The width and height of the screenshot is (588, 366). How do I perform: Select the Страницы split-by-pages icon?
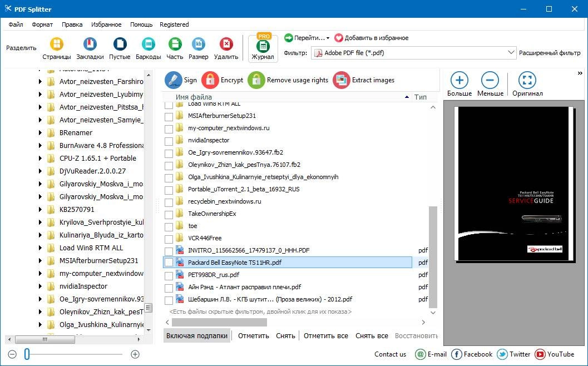point(57,44)
